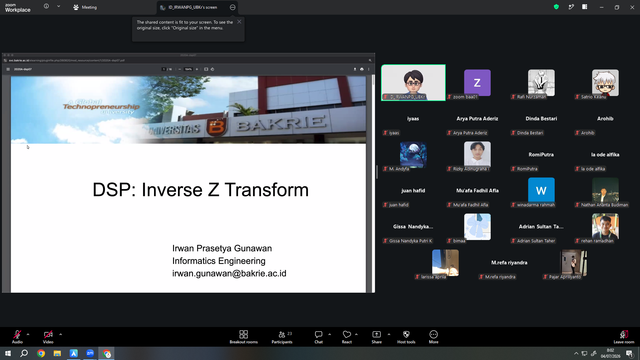Click Gissa Nandyka name tile

pyautogui.click(x=413, y=227)
